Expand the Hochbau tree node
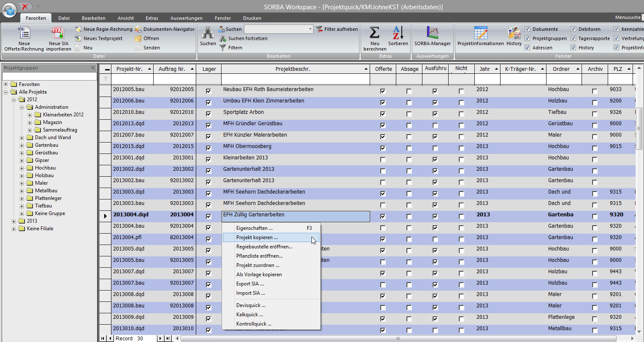Image resolution: width=644 pixels, height=342 pixels. [x=22, y=168]
